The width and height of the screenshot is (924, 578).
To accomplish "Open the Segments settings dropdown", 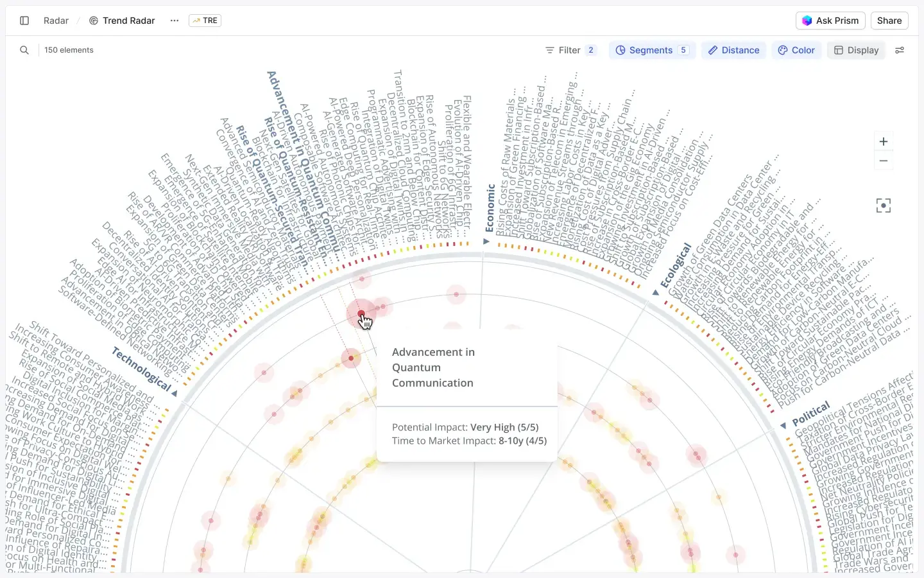I will pyautogui.click(x=652, y=50).
